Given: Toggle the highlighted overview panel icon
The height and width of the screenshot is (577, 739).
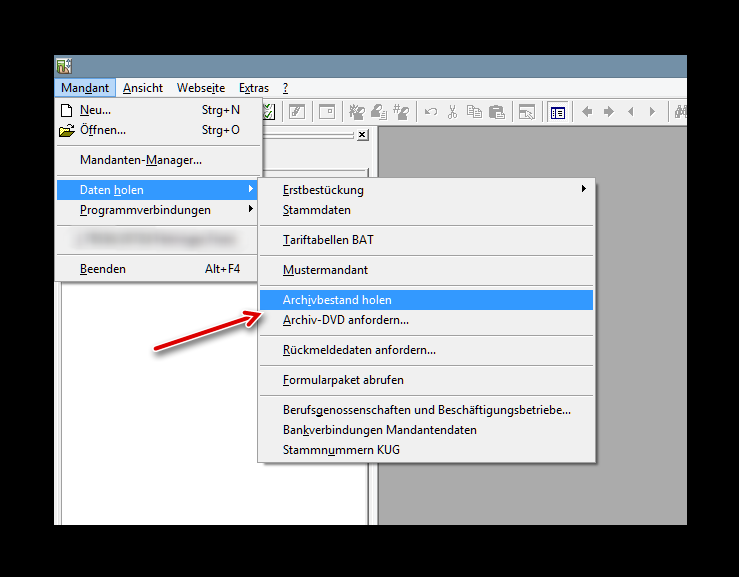Looking at the screenshot, I should pyautogui.click(x=558, y=112).
